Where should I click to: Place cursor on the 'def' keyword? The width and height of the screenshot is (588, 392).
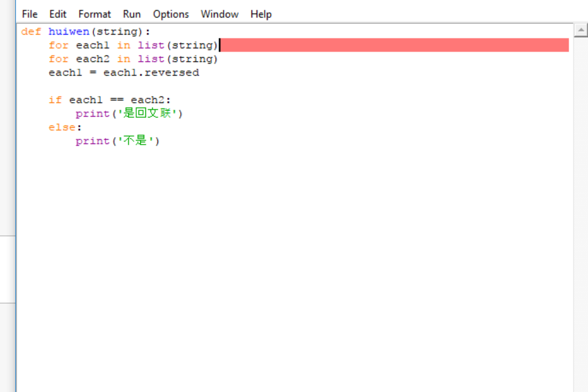31,32
